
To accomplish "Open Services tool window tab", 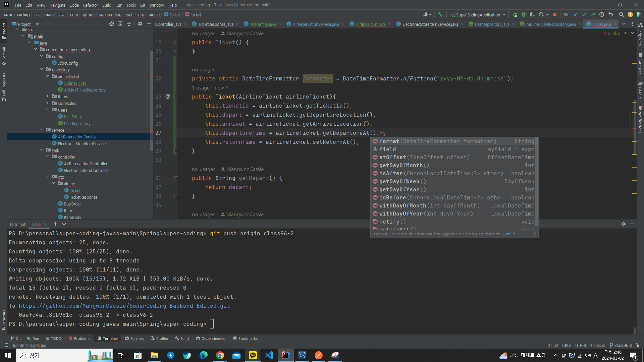I will 134,339.
